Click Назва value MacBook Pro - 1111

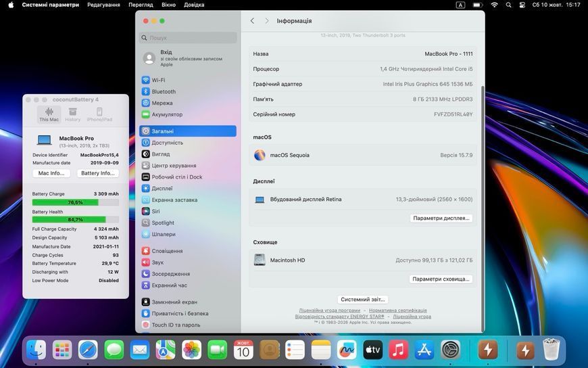449,54
